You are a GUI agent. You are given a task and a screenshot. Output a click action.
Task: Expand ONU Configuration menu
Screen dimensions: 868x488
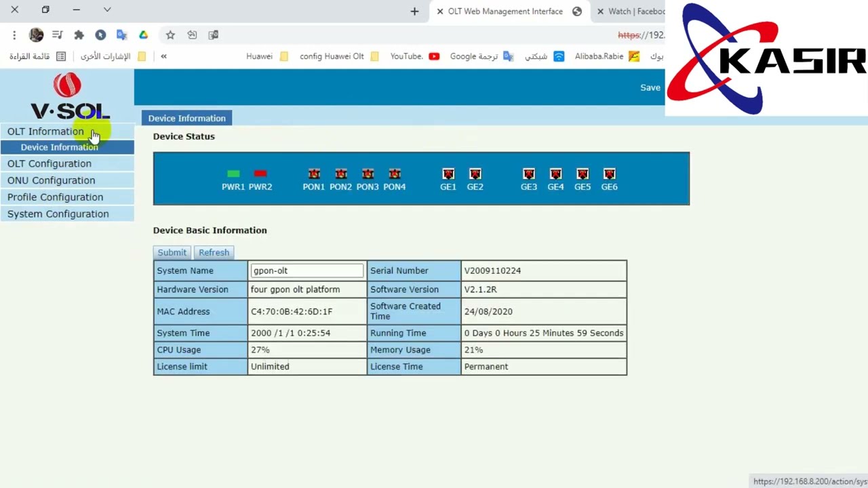pyautogui.click(x=67, y=180)
